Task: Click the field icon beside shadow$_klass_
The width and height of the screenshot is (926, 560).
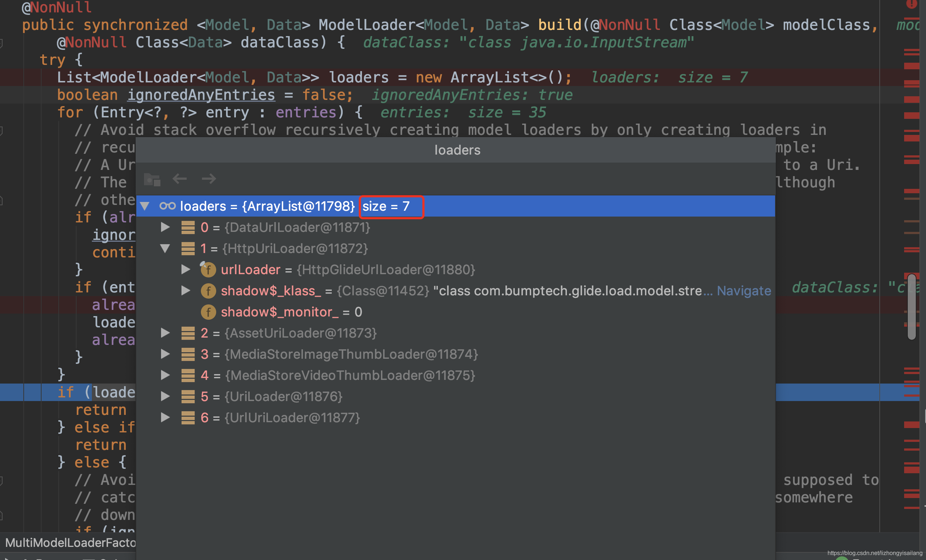Action: 208,291
